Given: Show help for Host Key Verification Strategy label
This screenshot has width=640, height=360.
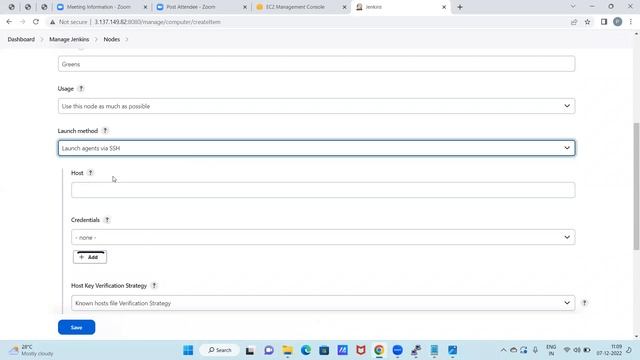Looking at the screenshot, I should point(154,286).
